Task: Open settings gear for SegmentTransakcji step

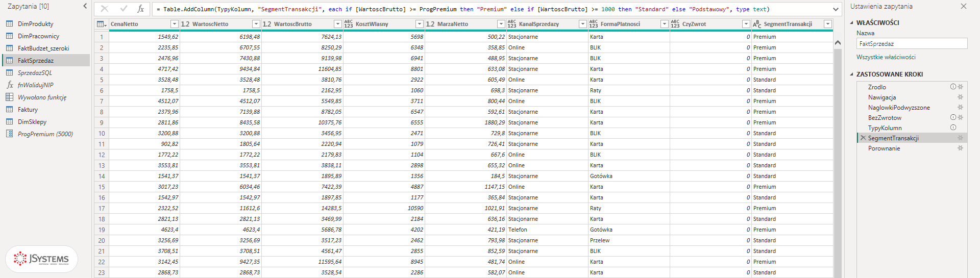Action: [x=960, y=138]
